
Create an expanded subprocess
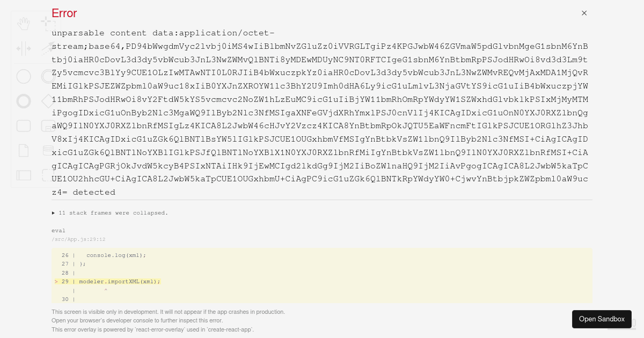(48, 126)
